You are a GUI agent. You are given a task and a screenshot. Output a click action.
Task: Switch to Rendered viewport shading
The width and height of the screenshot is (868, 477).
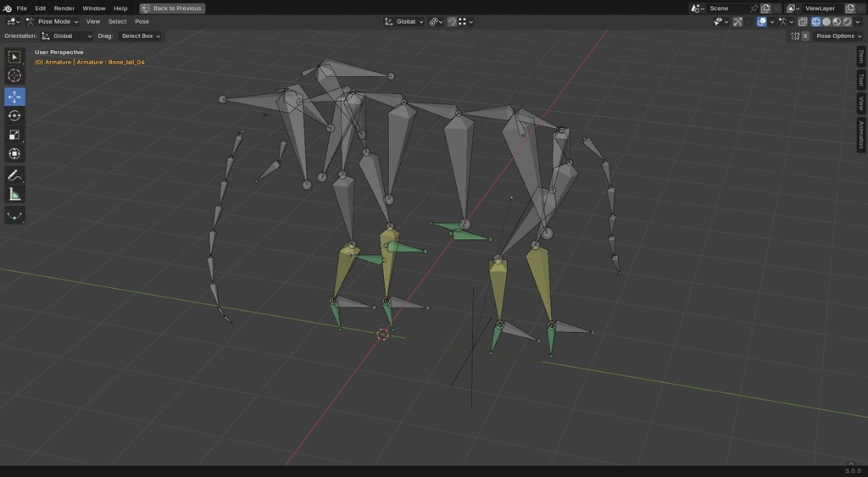click(x=848, y=21)
